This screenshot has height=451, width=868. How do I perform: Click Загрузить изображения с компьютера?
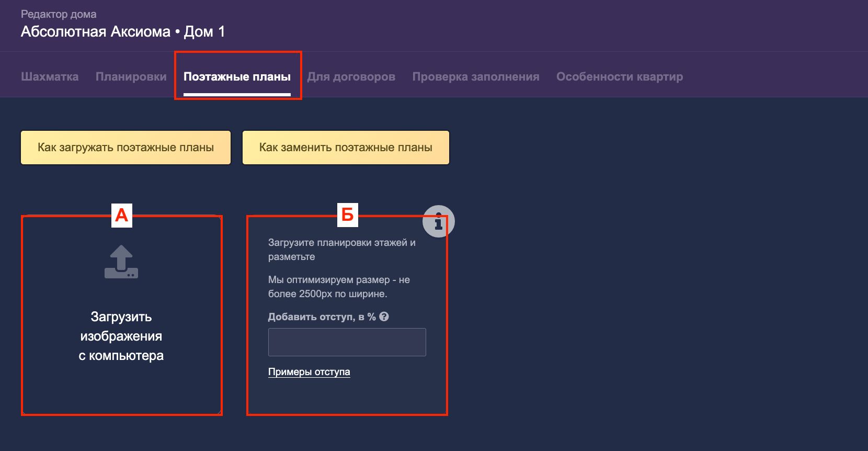(121, 336)
